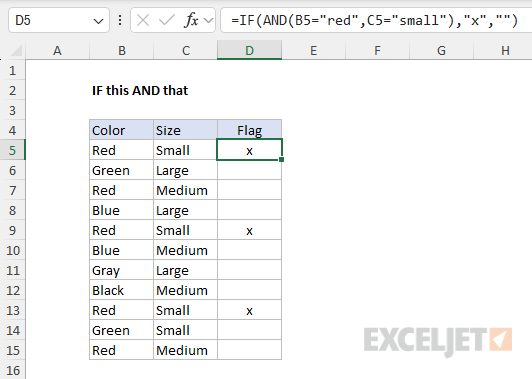Viewport: 532px width, 379px height.
Task: Select row 12 header
Action: (13, 290)
